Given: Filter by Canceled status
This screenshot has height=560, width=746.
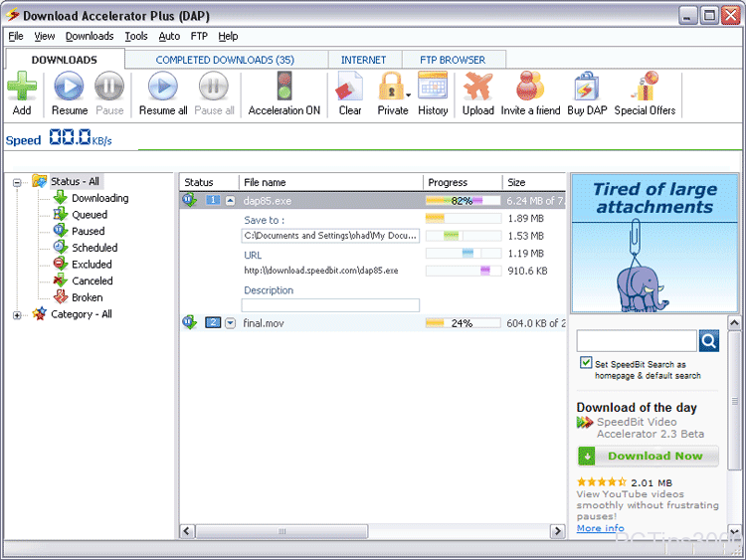Looking at the screenshot, I should (x=93, y=281).
